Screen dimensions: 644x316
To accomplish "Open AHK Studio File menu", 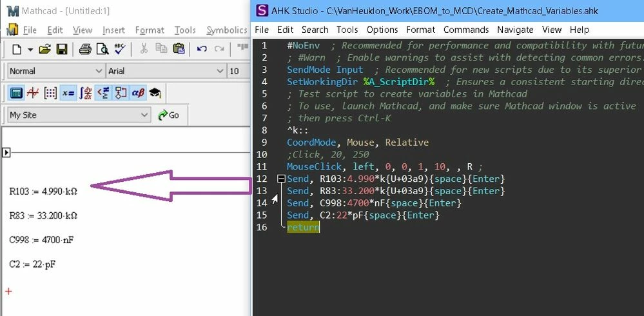I will 262,30.
